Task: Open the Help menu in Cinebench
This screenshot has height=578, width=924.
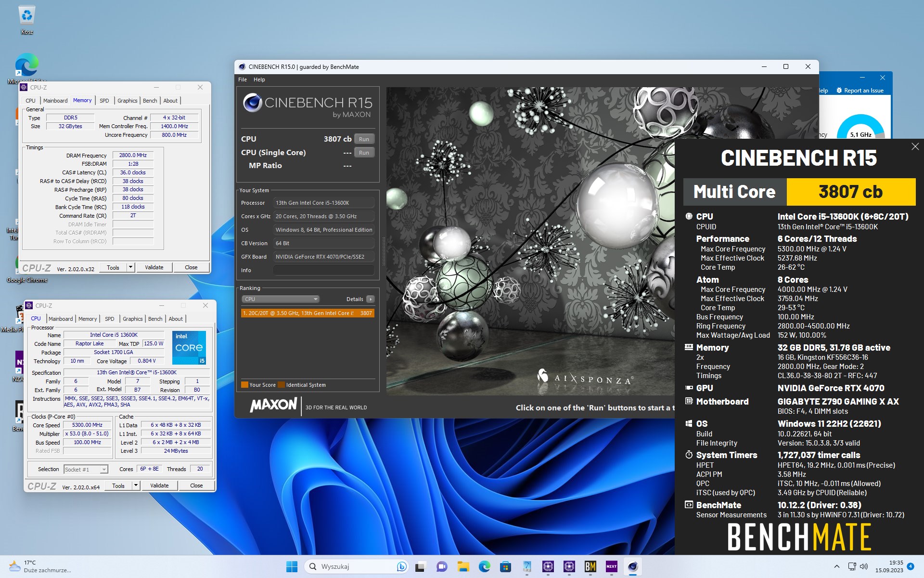Action: point(259,79)
